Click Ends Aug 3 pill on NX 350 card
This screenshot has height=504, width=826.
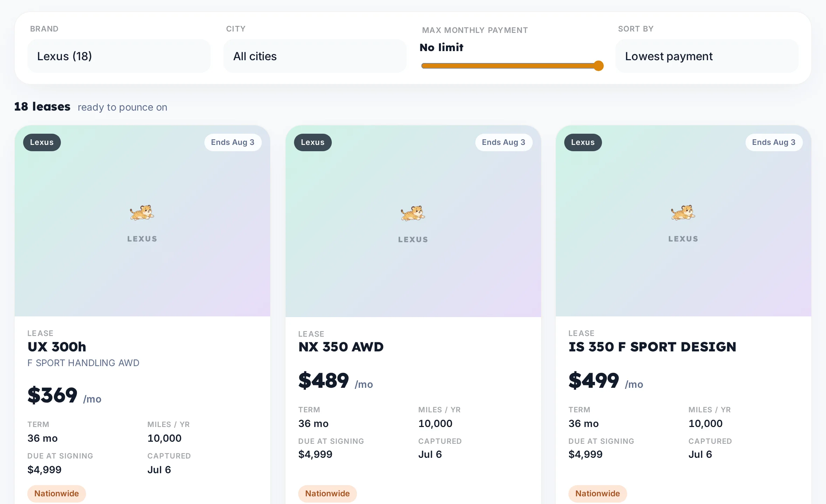(504, 142)
